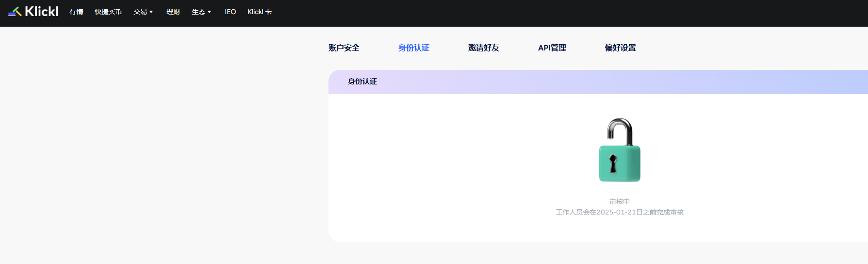868x264 pixels.
Task: Expand the 生态 menu label
Action: pos(198,12)
